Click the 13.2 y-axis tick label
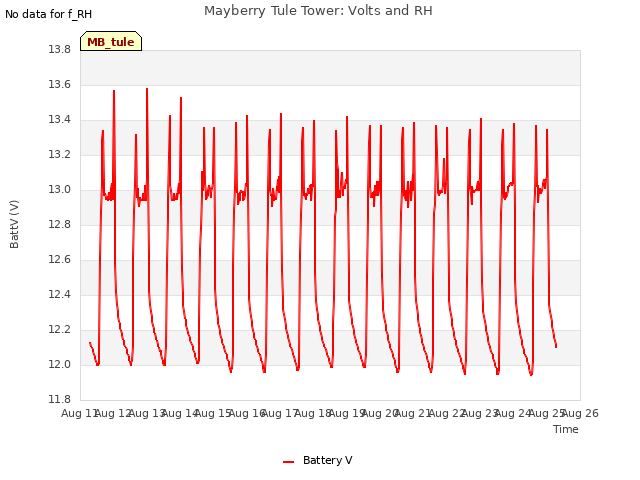This screenshot has width=640, height=480. (60, 155)
